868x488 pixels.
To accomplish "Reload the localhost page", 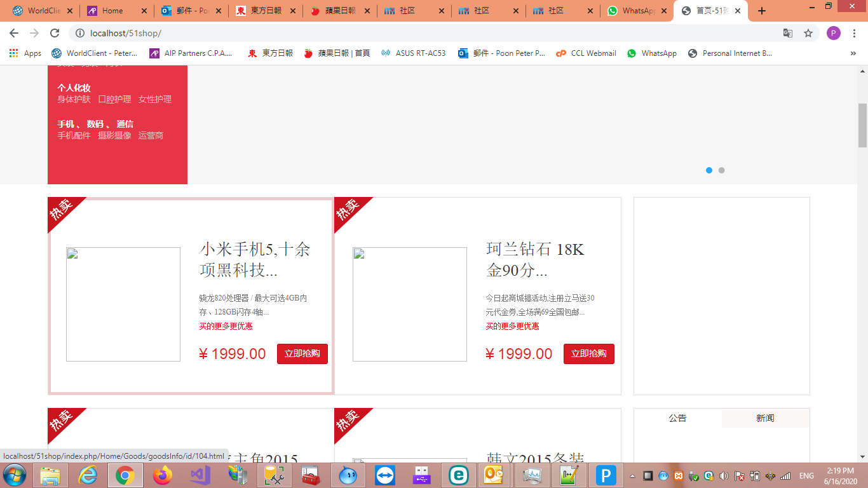I will pos(55,33).
